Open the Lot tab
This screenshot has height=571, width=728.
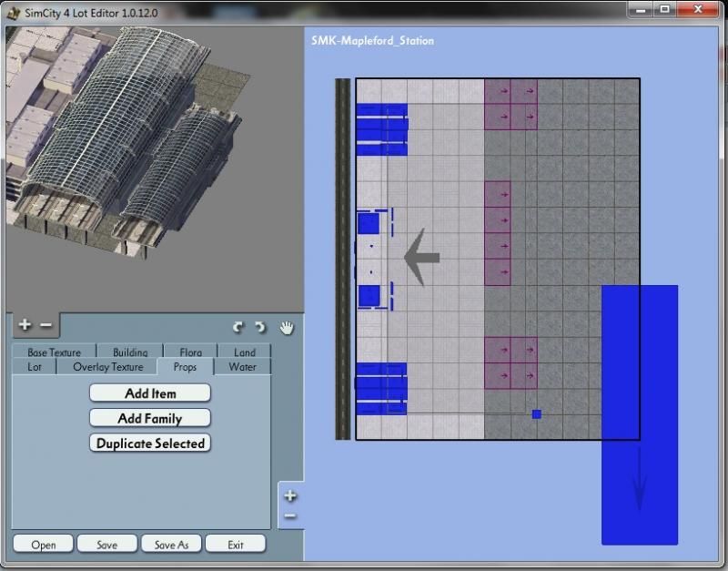click(x=35, y=367)
